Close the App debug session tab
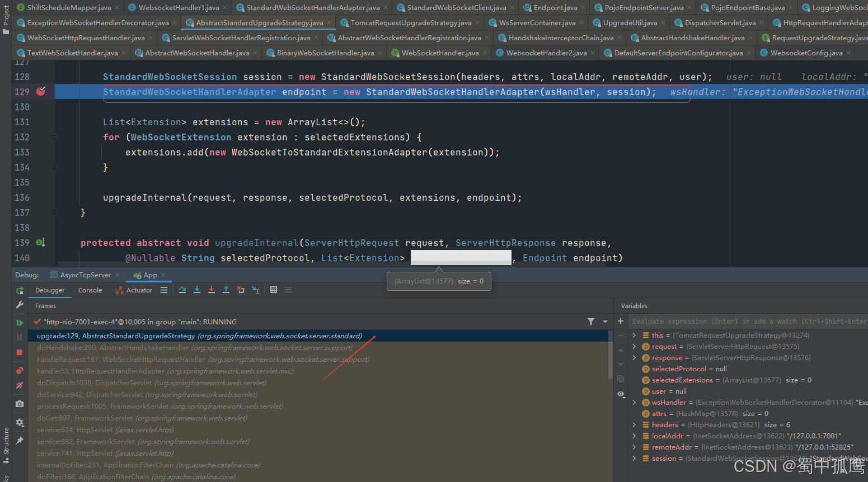The height and width of the screenshot is (482, 868). (x=163, y=275)
